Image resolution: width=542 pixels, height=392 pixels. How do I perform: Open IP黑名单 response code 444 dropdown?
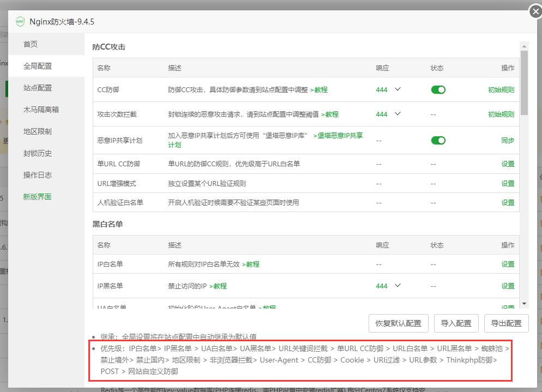pyautogui.click(x=388, y=286)
